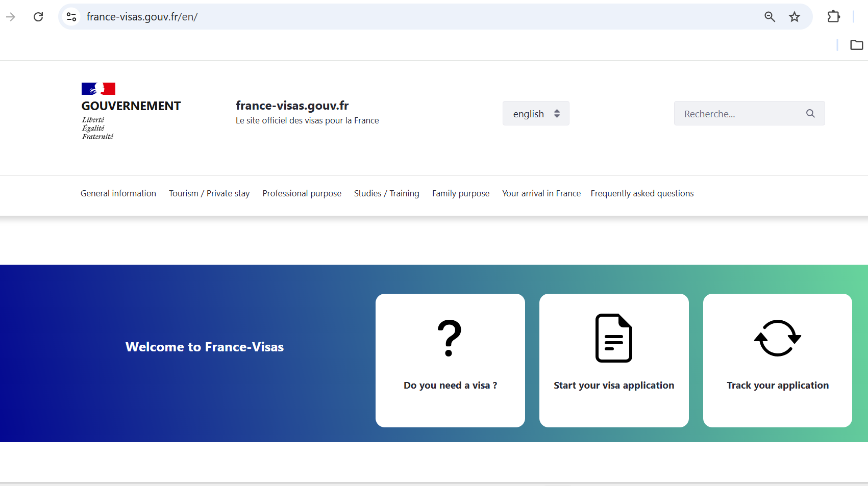Open the General information menu
The width and height of the screenshot is (868, 486).
(118, 193)
